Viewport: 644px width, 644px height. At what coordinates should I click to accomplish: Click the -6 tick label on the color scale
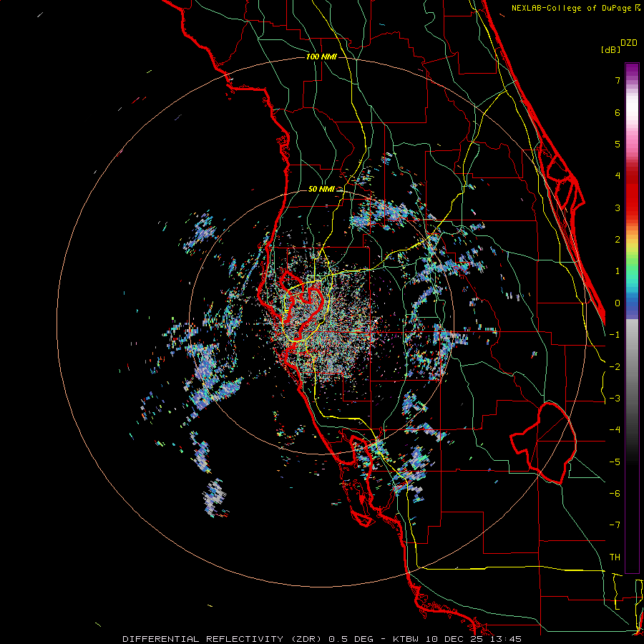[x=615, y=494]
